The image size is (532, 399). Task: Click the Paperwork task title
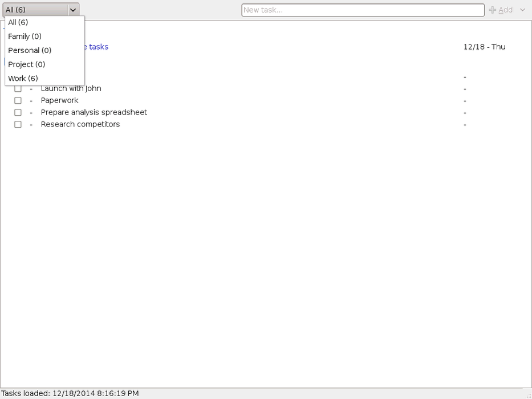point(59,101)
